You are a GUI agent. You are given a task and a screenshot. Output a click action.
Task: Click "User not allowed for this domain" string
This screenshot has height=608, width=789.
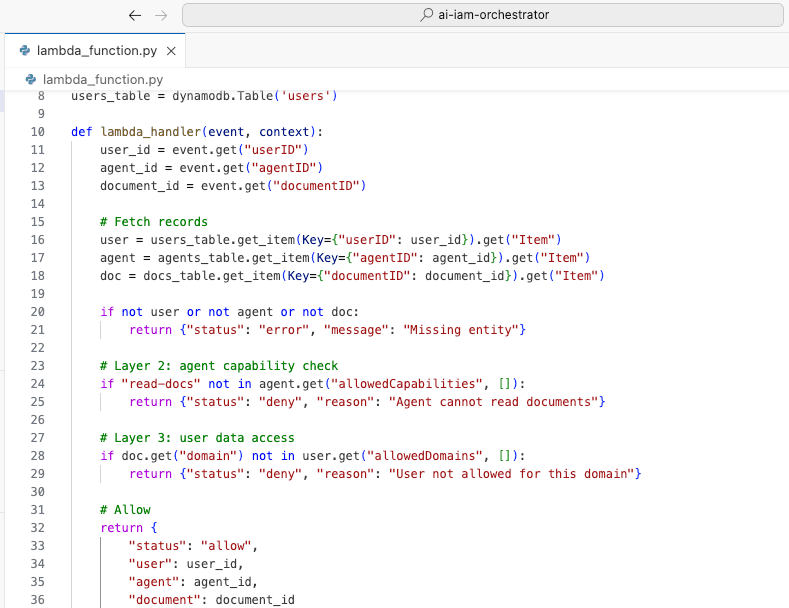[512, 474]
